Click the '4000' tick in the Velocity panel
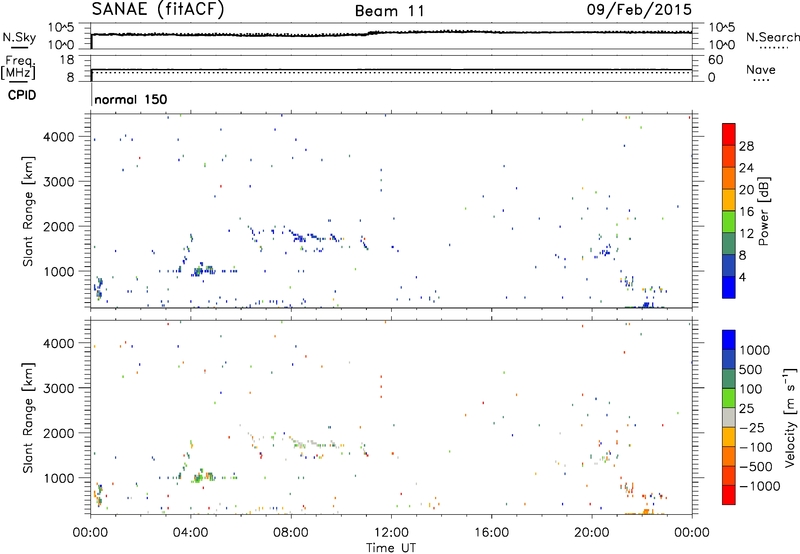The image size is (800, 554). [x=58, y=343]
